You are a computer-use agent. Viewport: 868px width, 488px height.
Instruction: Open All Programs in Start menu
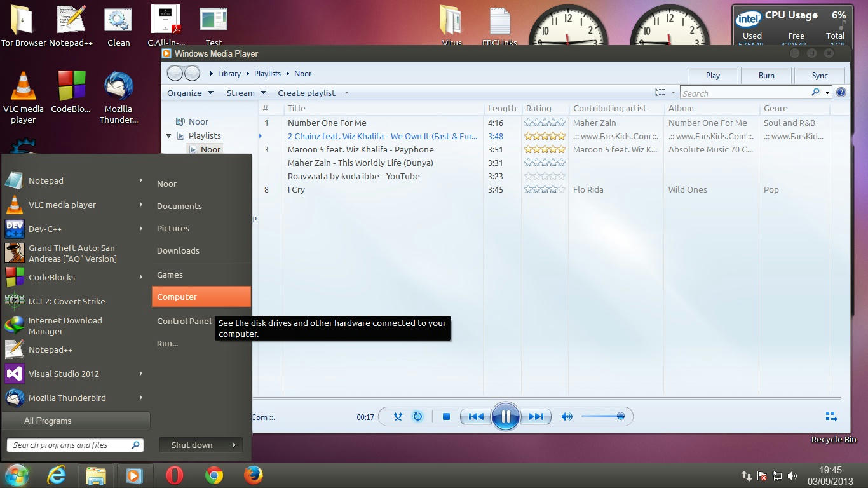[x=76, y=421]
